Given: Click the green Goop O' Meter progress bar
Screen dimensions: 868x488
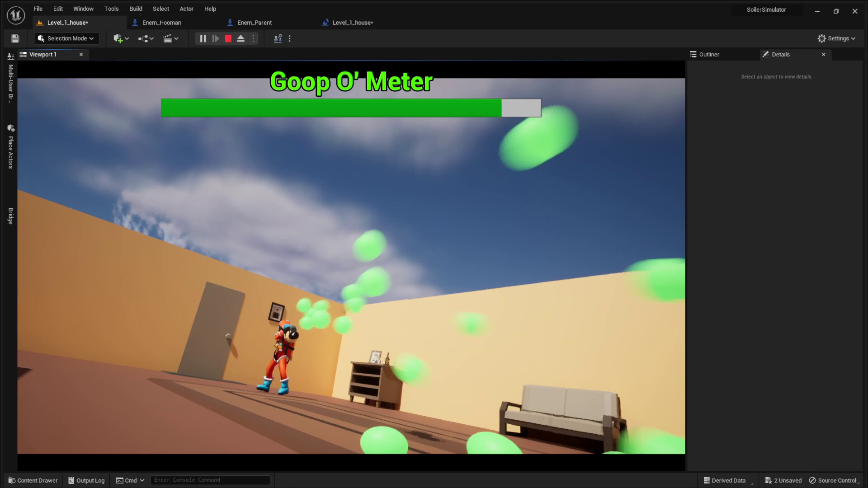Looking at the screenshot, I should coord(330,108).
